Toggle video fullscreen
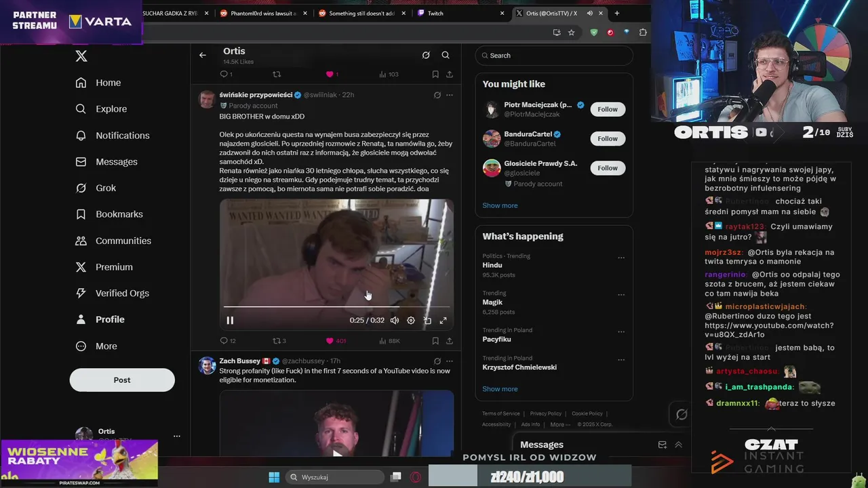The height and width of the screenshot is (488, 868). [443, 321]
